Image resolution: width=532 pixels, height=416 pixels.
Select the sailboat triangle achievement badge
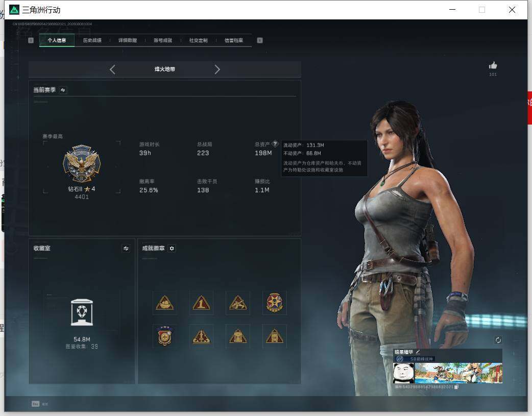[165, 303]
